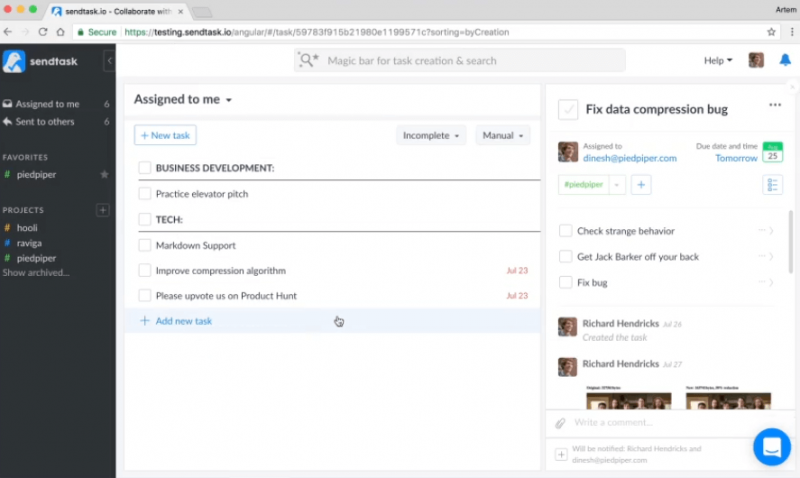Open the subtasks checklist icon

(772, 185)
